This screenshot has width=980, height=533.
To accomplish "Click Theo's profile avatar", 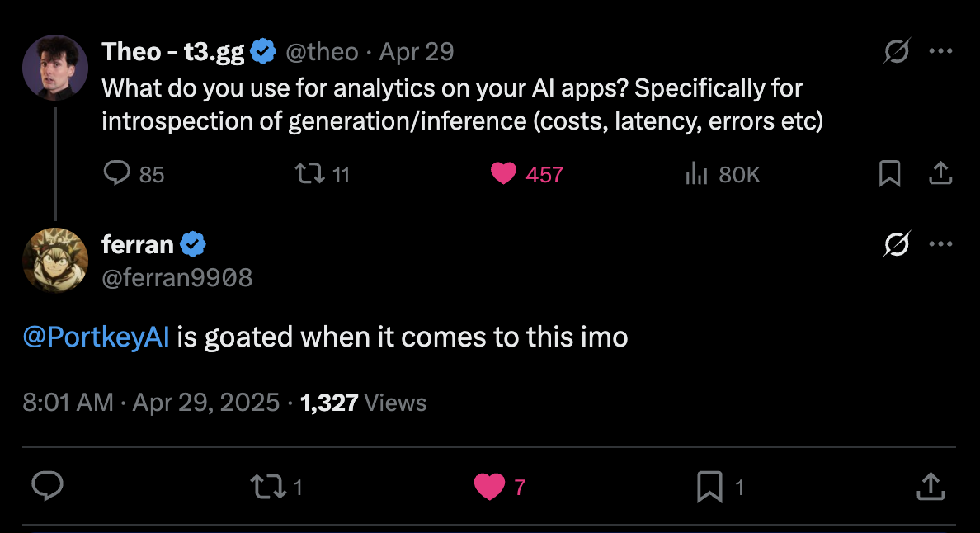I will 54,68.
